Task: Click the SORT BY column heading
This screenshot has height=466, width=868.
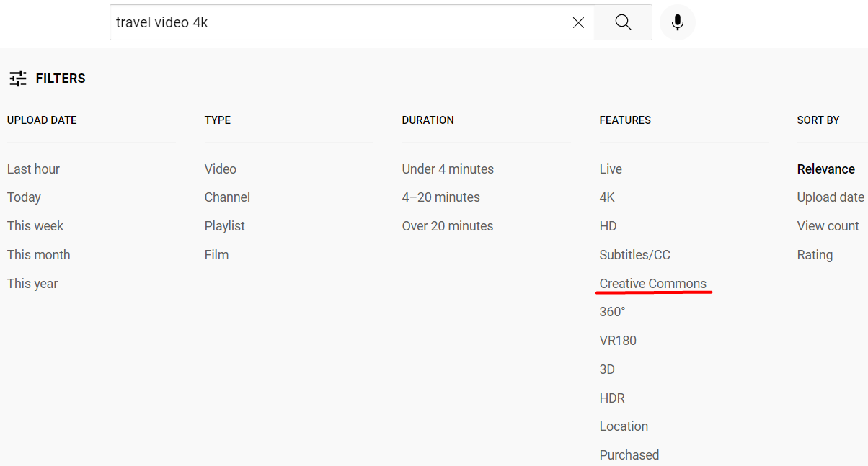Action: (818, 120)
